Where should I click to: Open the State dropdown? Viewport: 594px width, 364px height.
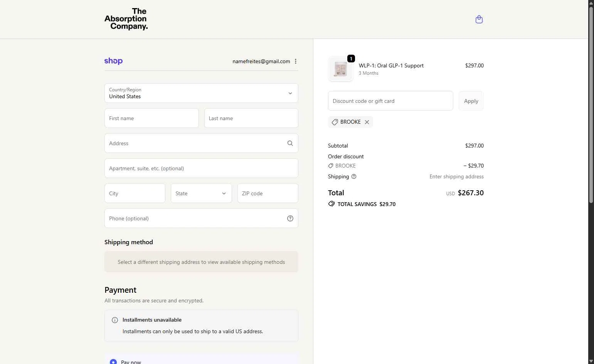201,193
